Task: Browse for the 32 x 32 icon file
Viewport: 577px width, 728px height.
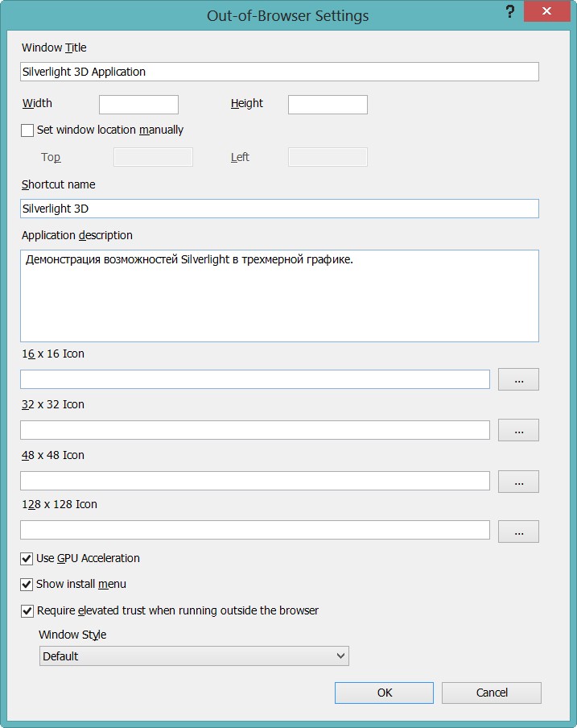Action: [518, 430]
